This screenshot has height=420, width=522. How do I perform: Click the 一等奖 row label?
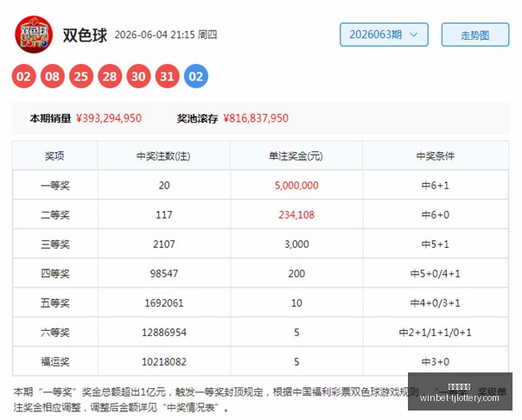coord(55,186)
